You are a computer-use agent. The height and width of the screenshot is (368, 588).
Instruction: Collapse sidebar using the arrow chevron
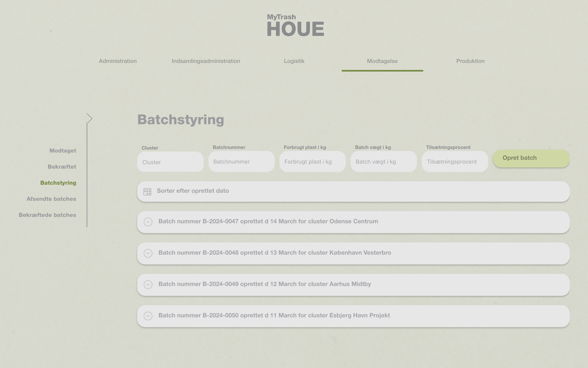90,119
